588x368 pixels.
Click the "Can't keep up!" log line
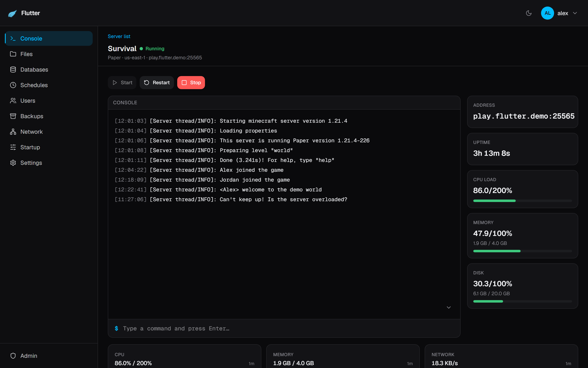[231, 200]
